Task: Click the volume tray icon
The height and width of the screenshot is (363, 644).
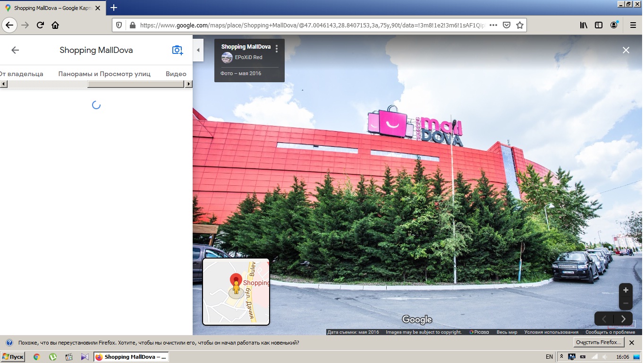Action: tap(605, 357)
